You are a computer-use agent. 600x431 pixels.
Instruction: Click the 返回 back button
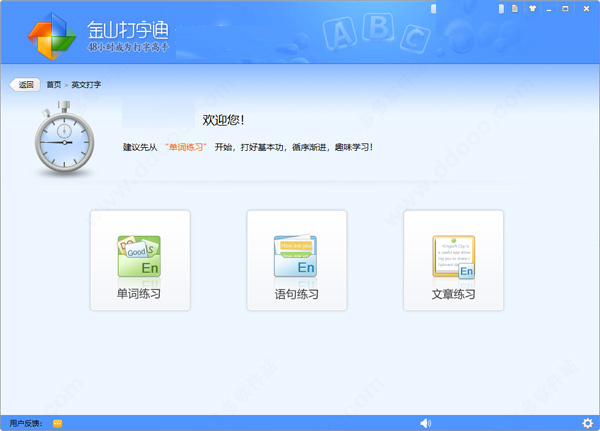25,85
